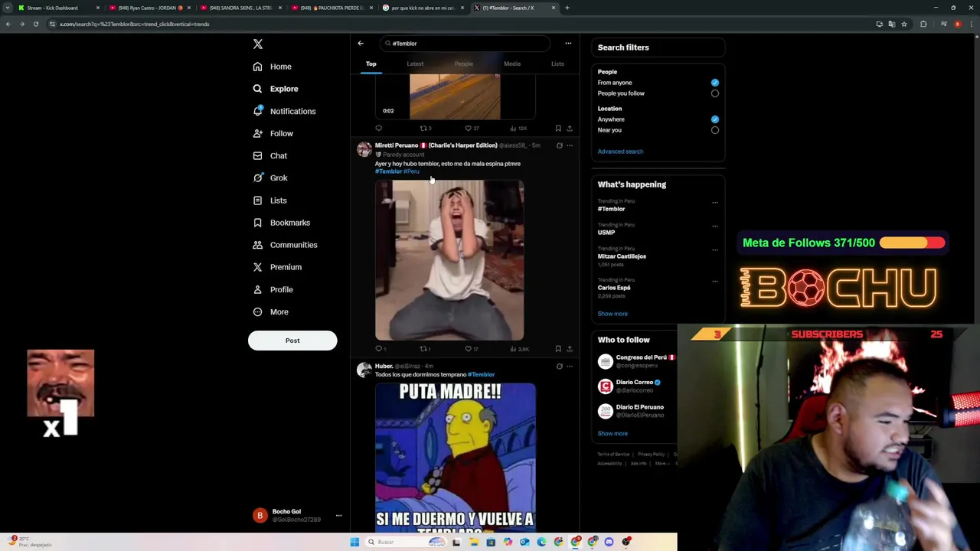Open the screaming man GIF in Miretti's post

tap(449, 260)
